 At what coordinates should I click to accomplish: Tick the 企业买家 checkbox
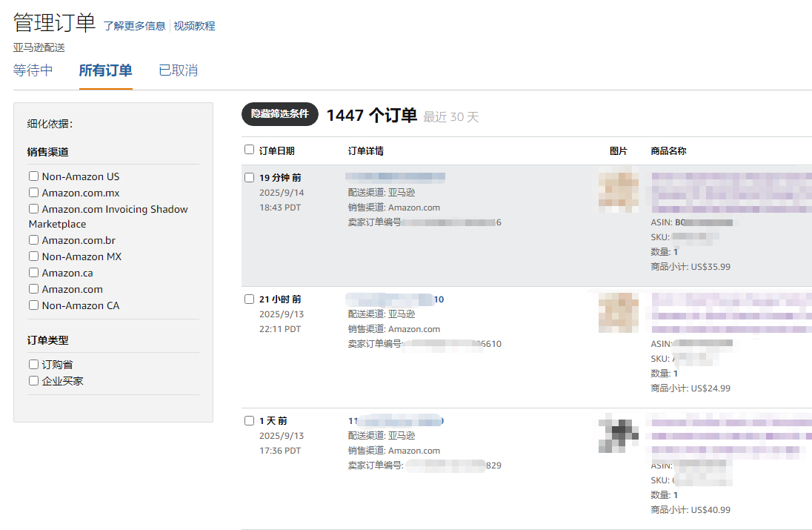tap(33, 381)
